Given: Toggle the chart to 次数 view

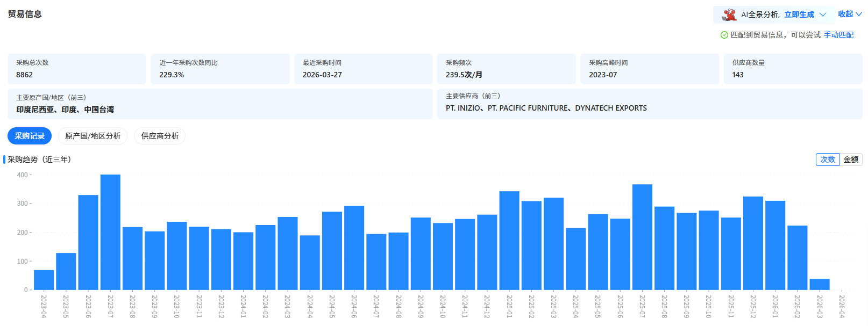Looking at the screenshot, I should (827, 160).
